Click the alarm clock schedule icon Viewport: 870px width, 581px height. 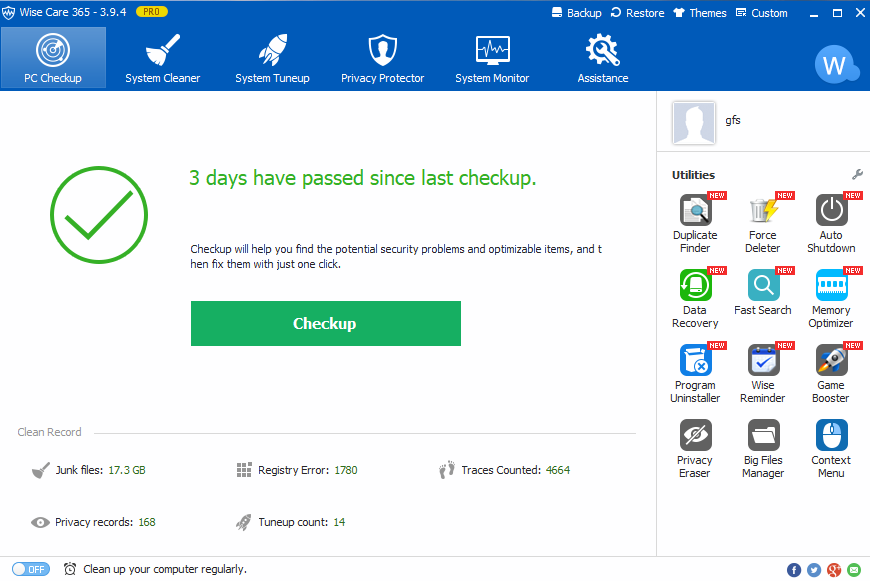[x=70, y=569]
